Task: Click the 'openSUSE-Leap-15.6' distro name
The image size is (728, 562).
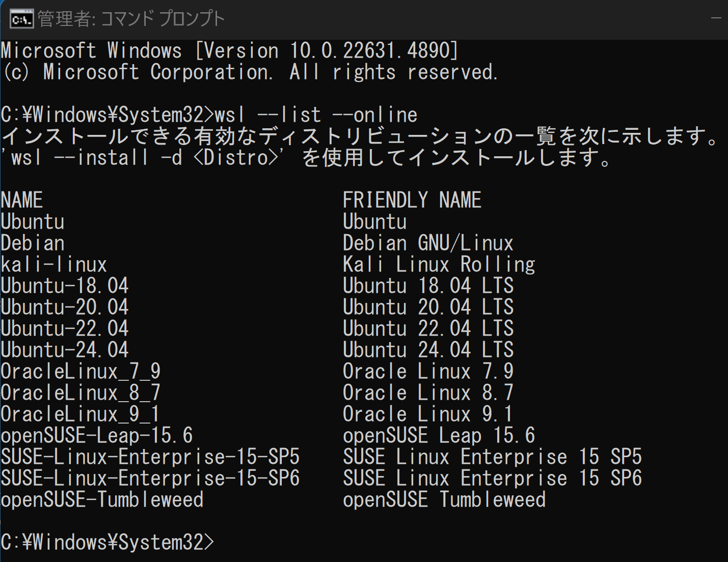Action: 97,435
